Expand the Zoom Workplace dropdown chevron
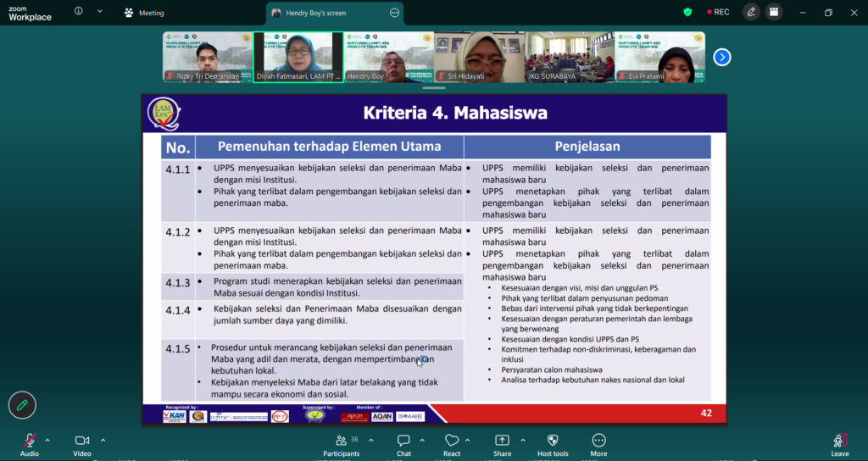 pyautogui.click(x=100, y=11)
